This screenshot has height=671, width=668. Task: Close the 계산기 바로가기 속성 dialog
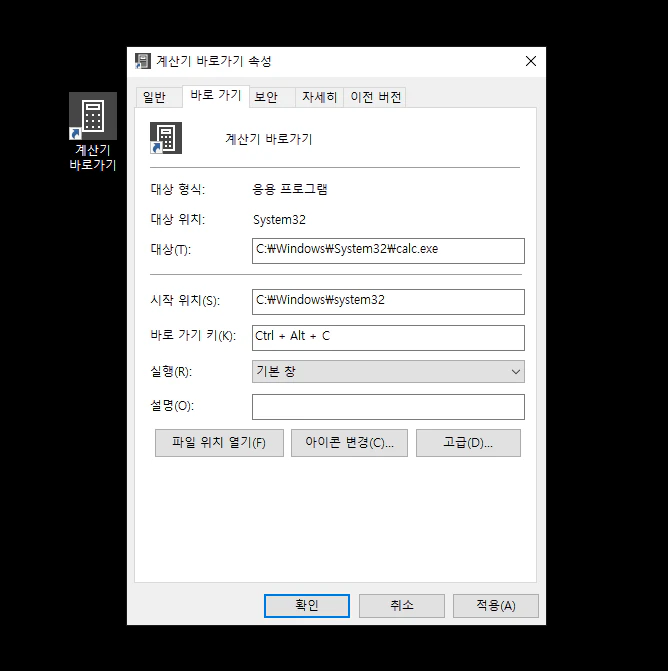[531, 61]
